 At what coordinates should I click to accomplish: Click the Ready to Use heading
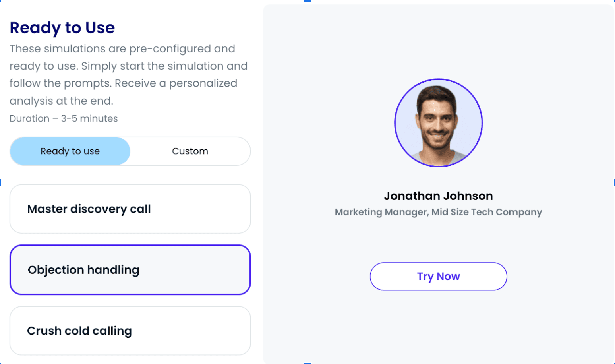tap(62, 28)
